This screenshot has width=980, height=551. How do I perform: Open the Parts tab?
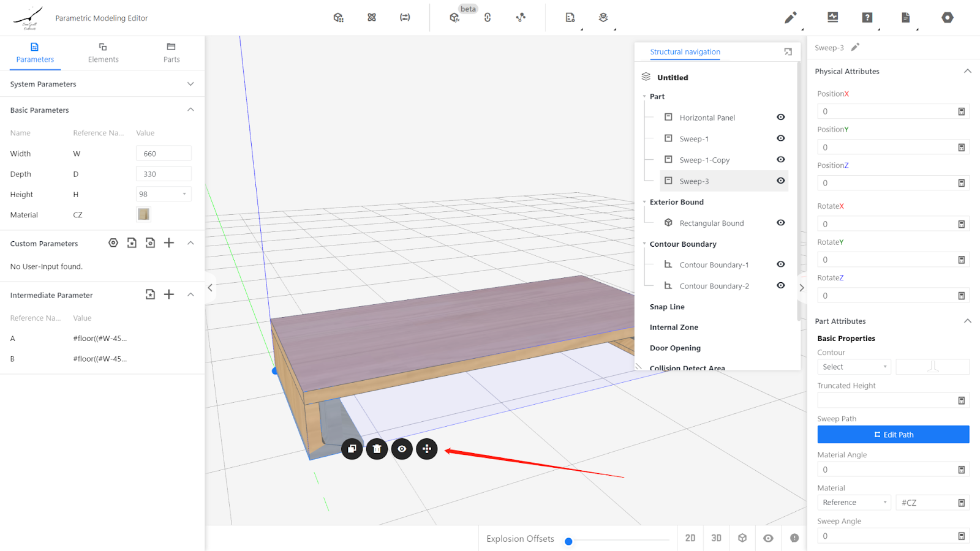tap(171, 53)
